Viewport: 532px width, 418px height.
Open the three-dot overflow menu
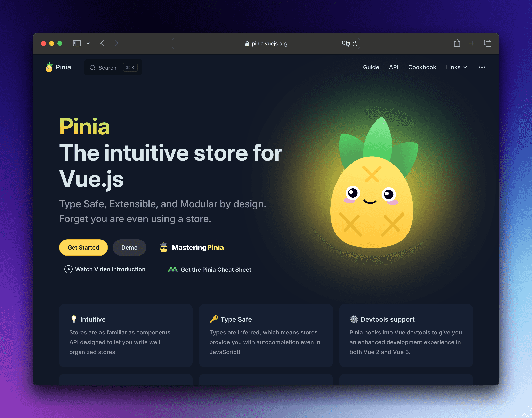(482, 67)
